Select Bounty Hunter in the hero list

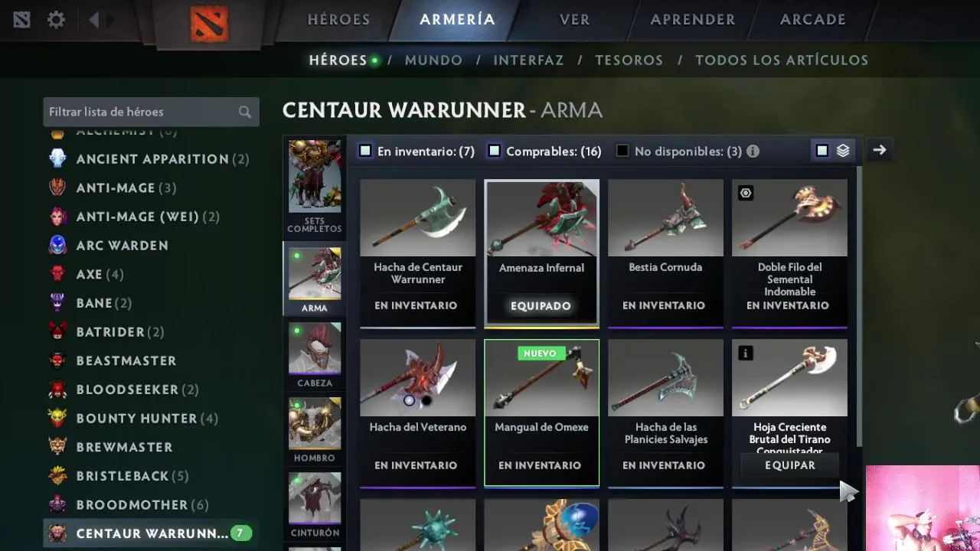(136, 419)
